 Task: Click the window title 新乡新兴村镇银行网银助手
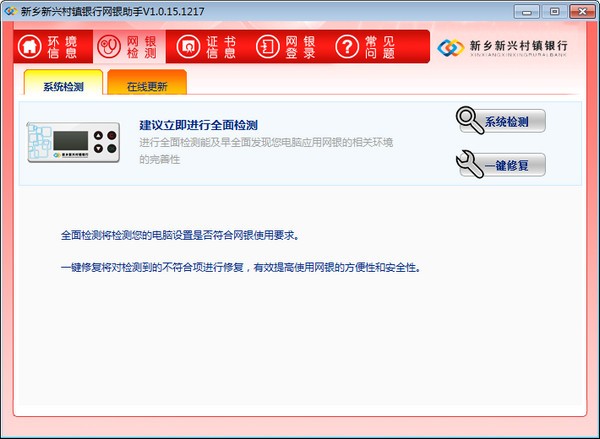(x=112, y=11)
